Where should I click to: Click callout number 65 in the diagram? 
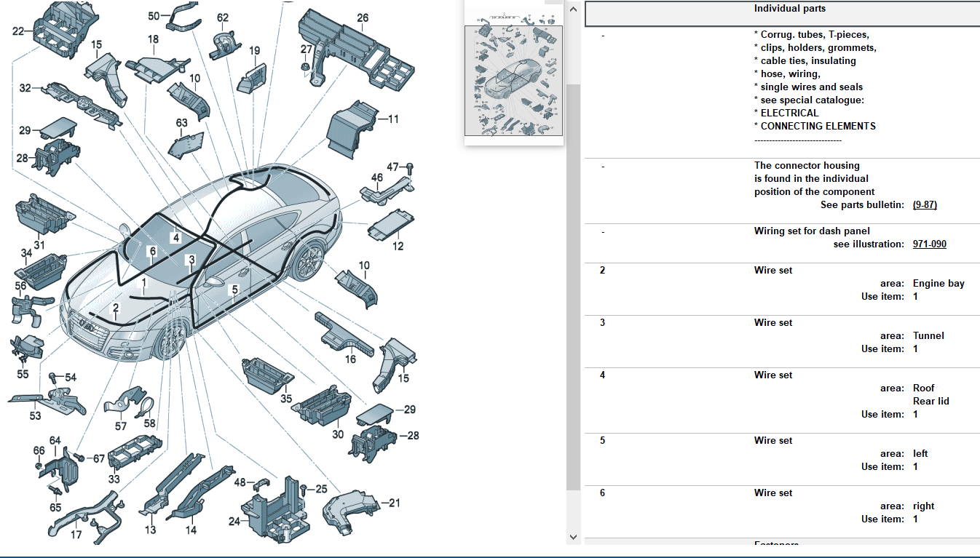pyautogui.click(x=55, y=508)
